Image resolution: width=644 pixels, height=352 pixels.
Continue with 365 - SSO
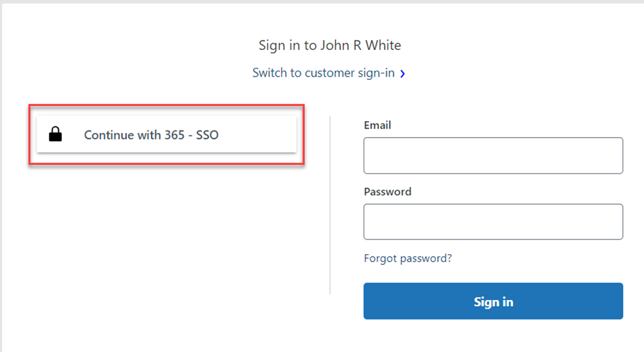(166, 134)
